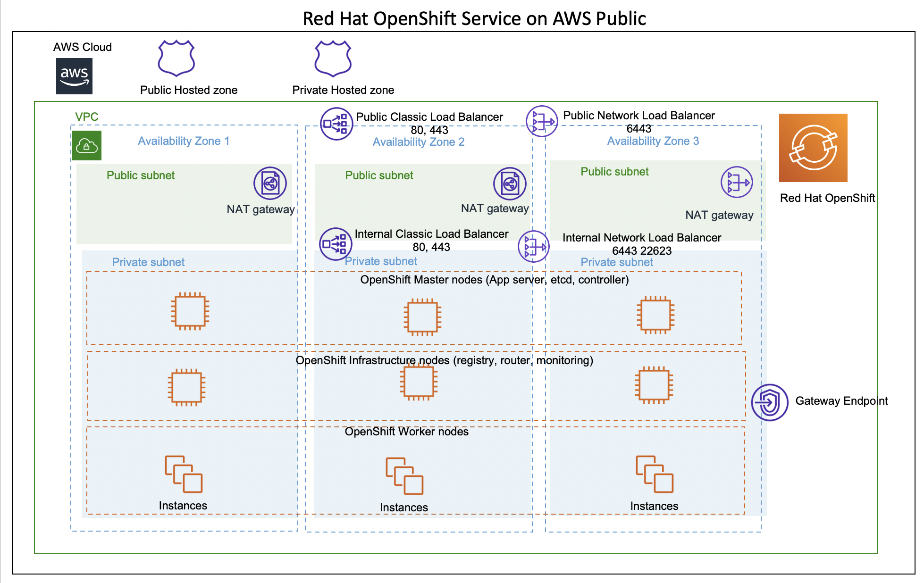Select the Instances label in Zone 3
Image resolution: width=924 pixels, height=583 pixels.
(x=654, y=506)
